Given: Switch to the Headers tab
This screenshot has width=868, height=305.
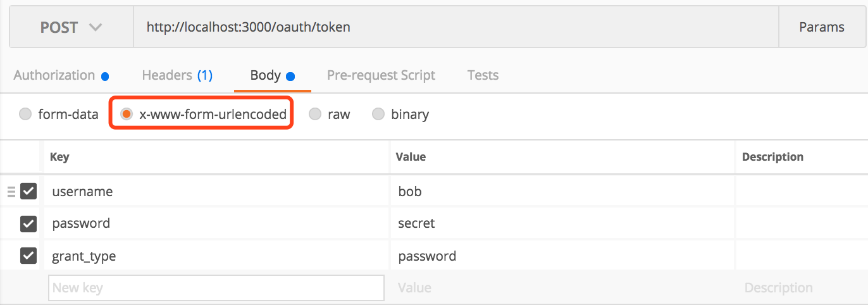Looking at the screenshot, I should pyautogui.click(x=177, y=75).
